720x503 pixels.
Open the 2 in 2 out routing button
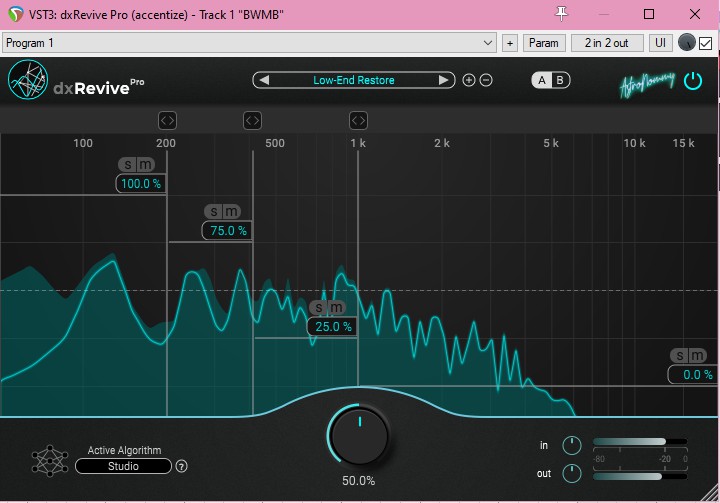(606, 43)
